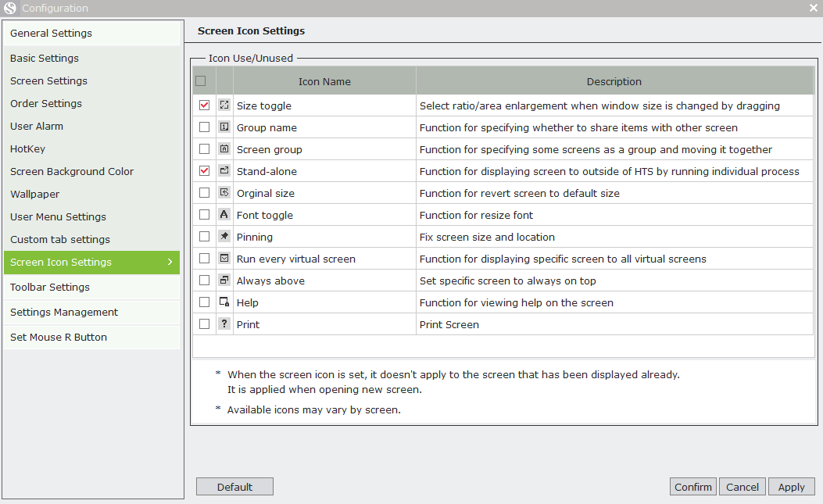Click the Stand-alone row icon
This screenshot has width=823, height=504.
tap(224, 170)
